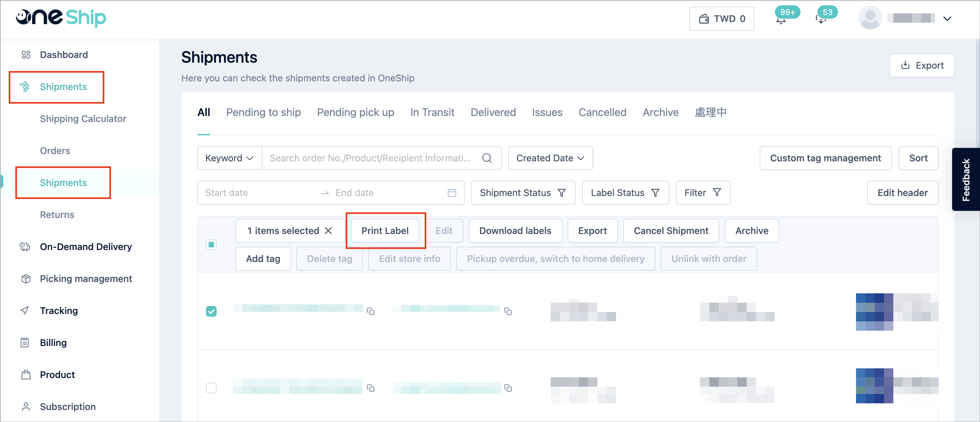Image resolution: width=980 pixels, height=422 pixels.
Task: Check the second shipment row checkbox
Action: pos(211,388)
